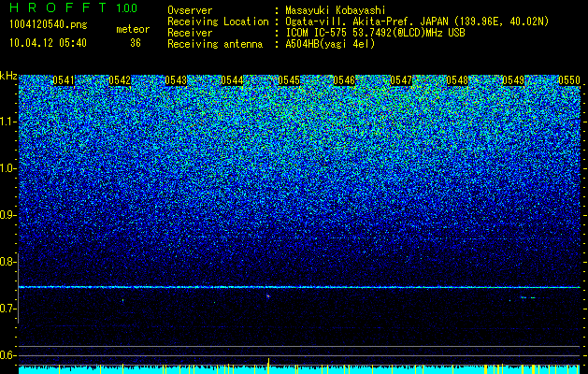Image resolution: width=588 pixels, height=374 pixels.
Task: Click the meteor count value 36
Action: pos(136,43)
